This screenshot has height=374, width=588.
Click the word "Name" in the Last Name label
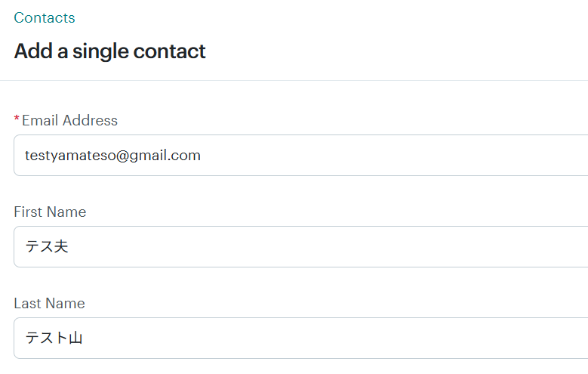pyautogui.click(x=66, y=303)
